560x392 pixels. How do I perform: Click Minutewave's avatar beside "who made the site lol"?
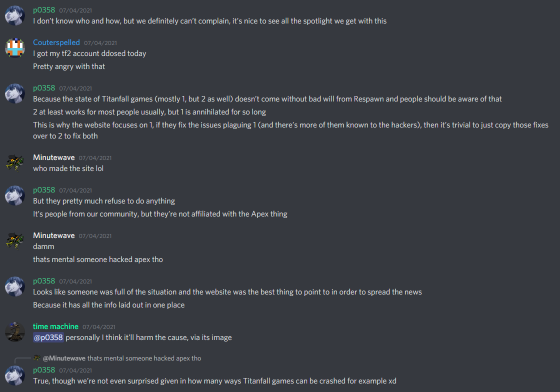coord(15,163)
